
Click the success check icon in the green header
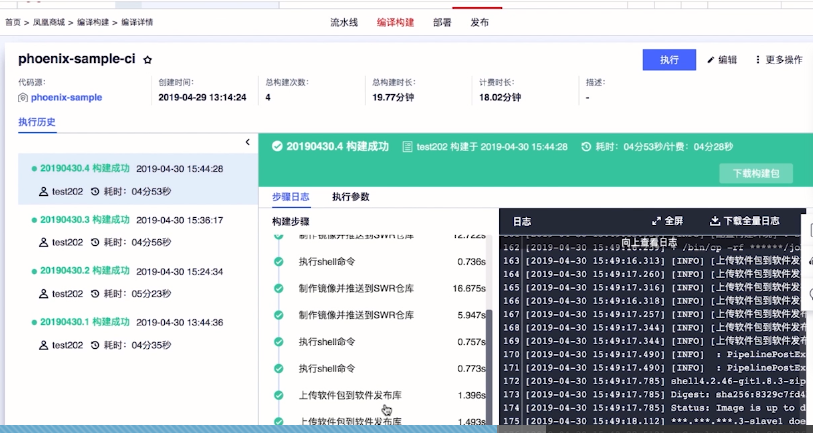[277, 147]
